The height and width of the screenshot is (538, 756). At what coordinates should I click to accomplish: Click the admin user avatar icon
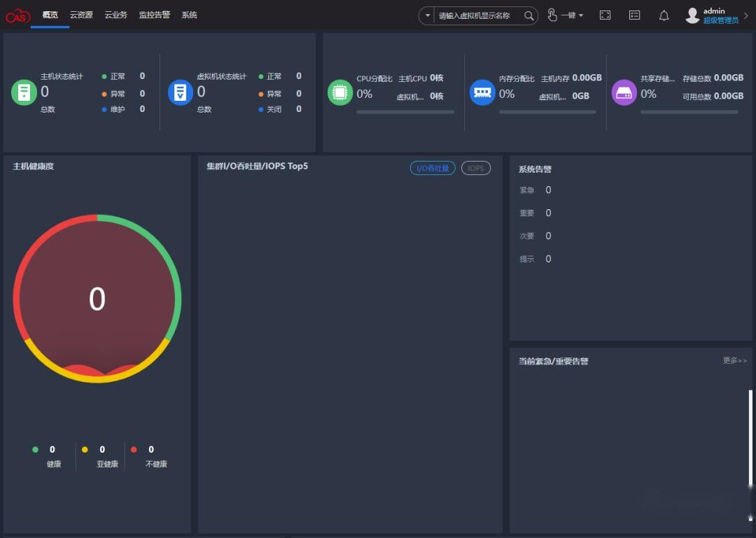[x=692, y=15]
